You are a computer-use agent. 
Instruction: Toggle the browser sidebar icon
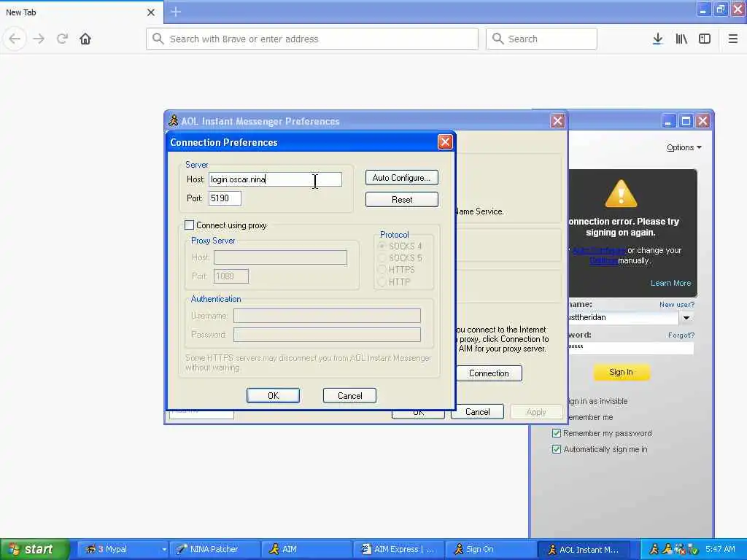705,39
